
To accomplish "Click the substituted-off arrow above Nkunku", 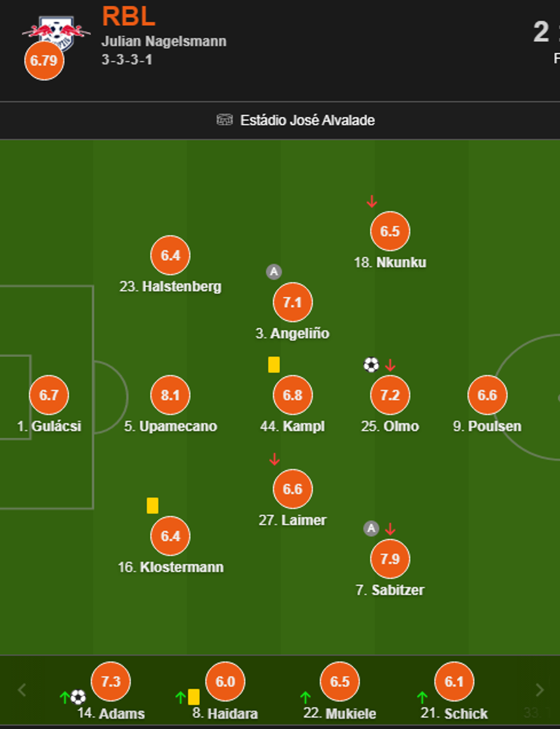I will tap(372, 201).
